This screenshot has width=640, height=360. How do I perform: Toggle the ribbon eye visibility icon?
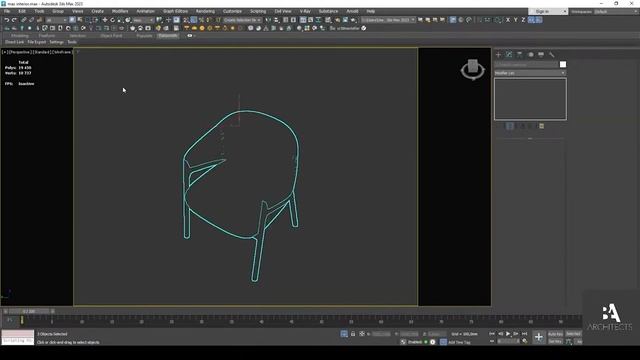coord(189,36)
